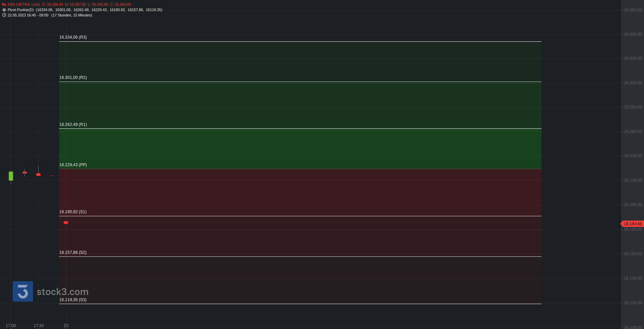Click the Pivot-Punkte indicator circle icon
The image size is (644, 329).
[x=4, y=10]
